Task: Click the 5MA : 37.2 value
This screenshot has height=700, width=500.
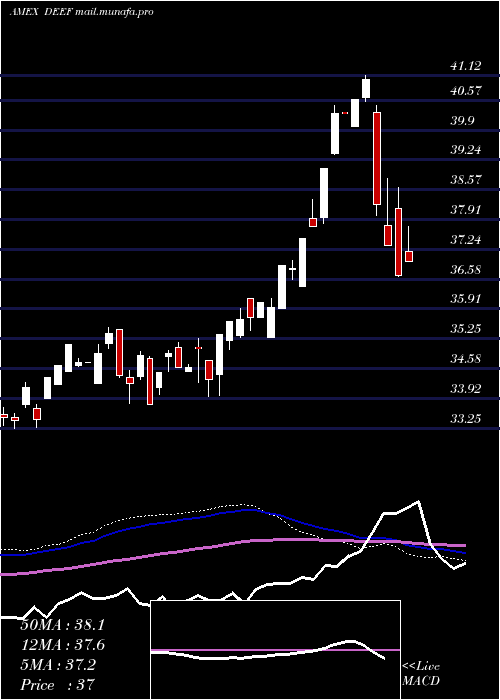Action: pos(58,665)
